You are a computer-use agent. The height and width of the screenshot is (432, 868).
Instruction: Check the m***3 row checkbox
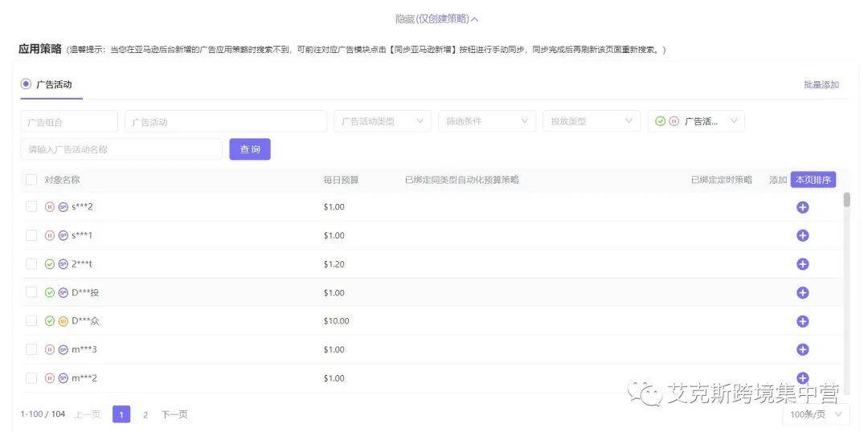pos(31,349)
